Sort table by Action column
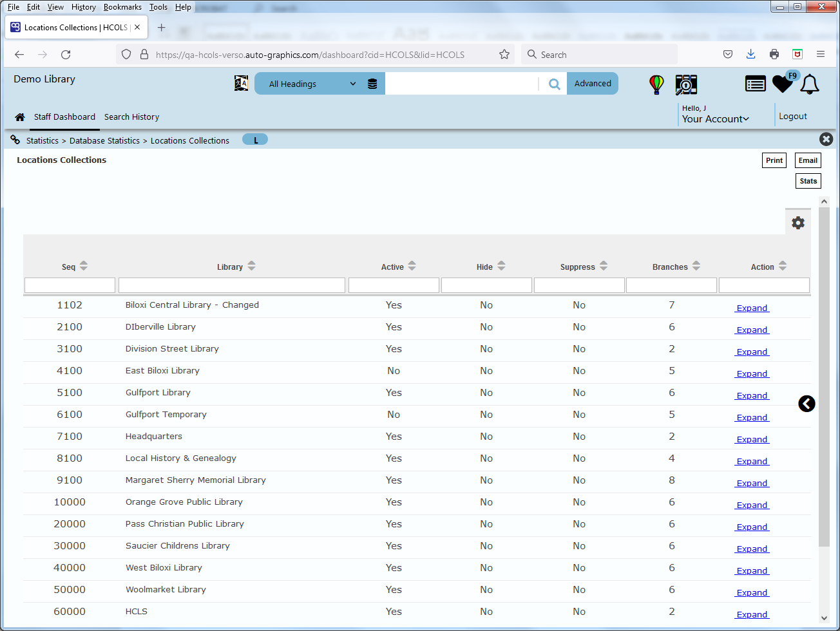This screenshot has height=631, width=840. (x=783, y=266)
